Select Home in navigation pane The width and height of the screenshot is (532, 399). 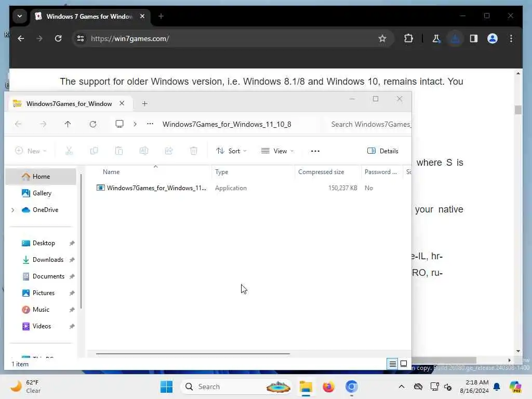tap(41, 177)
